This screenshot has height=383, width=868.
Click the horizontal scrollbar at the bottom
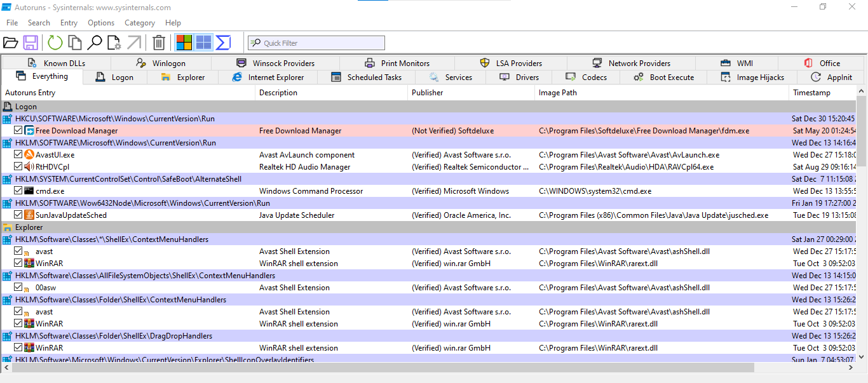point(383,368)
